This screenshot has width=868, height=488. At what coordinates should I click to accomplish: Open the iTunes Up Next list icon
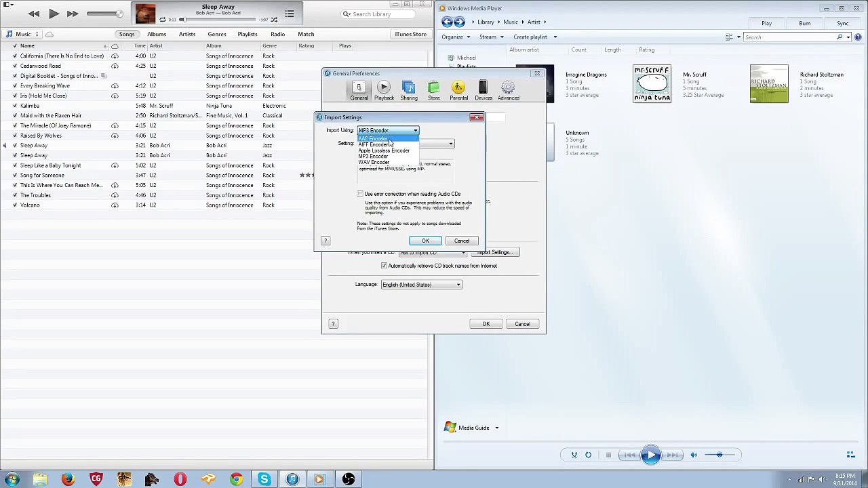[x=290, y=14]
